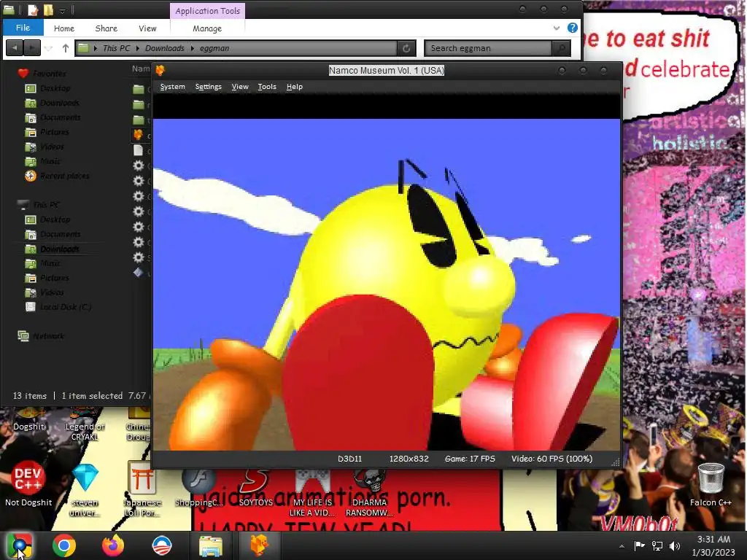The image size is (747, 560).
Task: Select Network in the navigation pane
Action: click(x=48, y=336)
